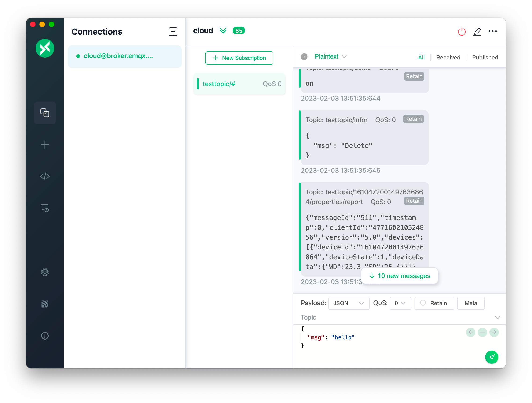Open settings gear icon
The width and height of the screenshot is (532, 403).
(x=45, y=272)
